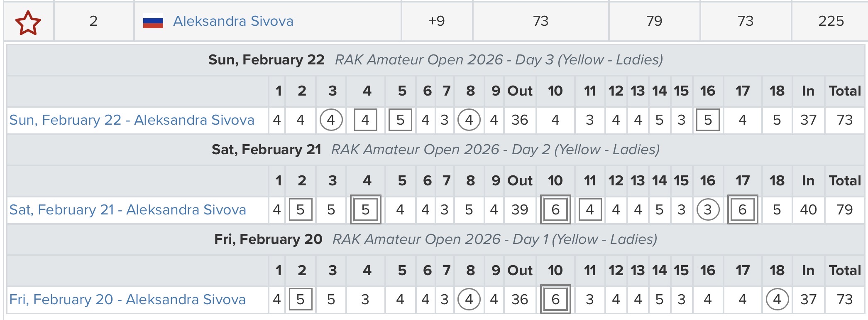Click the 79 round score in leaderboard row

[654, 21]
